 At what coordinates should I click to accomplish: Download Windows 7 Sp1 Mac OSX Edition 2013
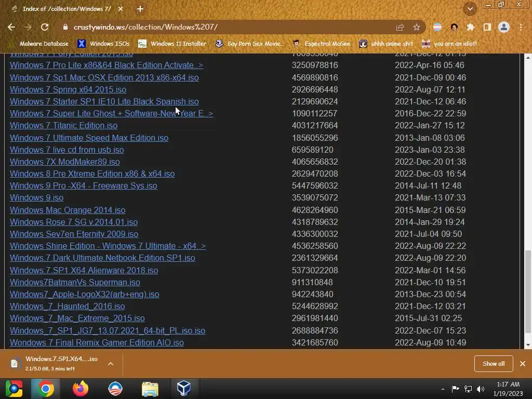tap(104, 78)
